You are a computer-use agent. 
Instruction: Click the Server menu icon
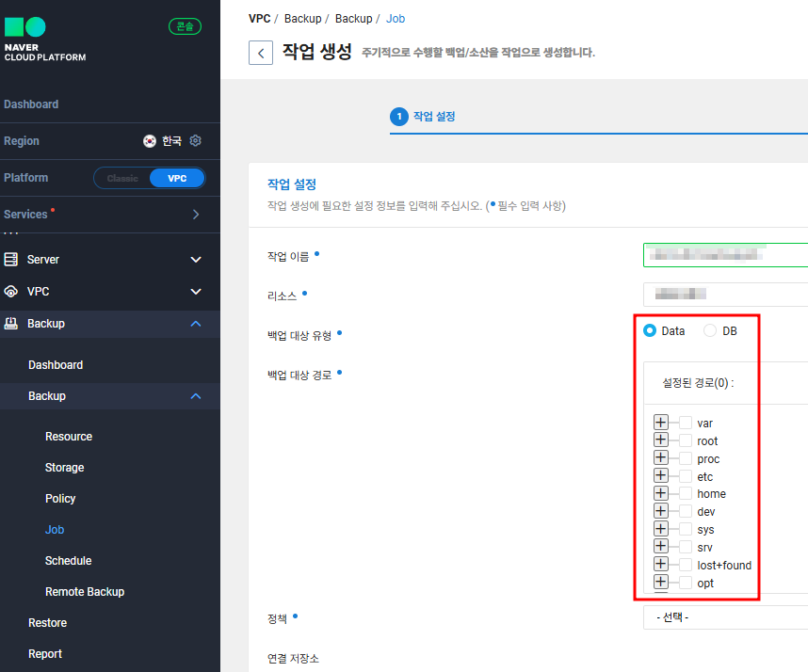[x=10, y=259]
